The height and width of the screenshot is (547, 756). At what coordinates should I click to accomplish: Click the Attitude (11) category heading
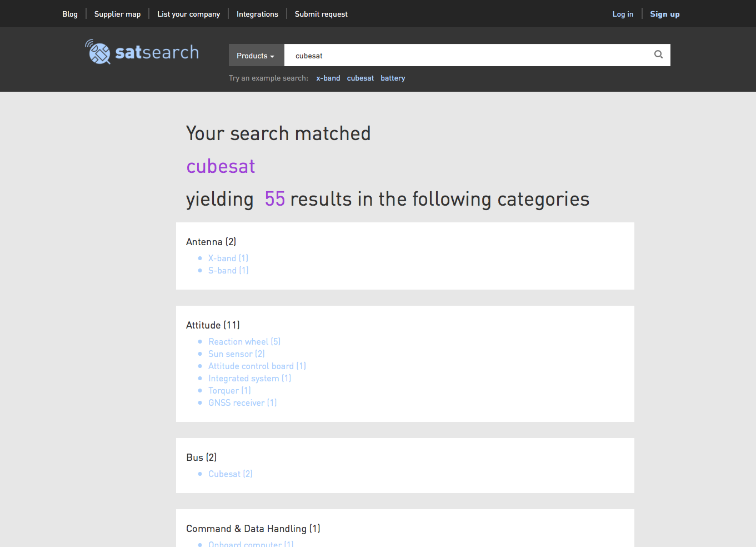coord(213,325)
